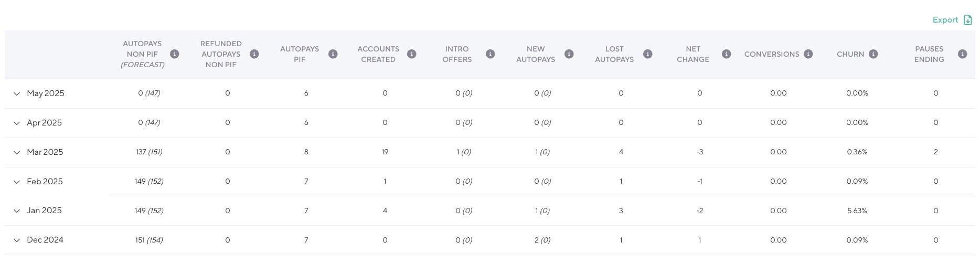980x273 pixels.
Task: Toggle the Feb 2025 row chevron
Action: [x=17, y=182]
